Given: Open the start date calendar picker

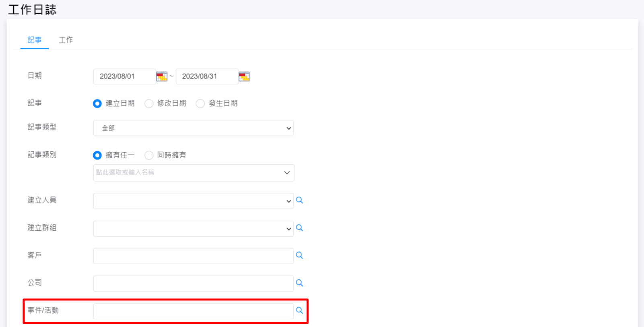Looking at the screenshot, I should tap(162, 77).
